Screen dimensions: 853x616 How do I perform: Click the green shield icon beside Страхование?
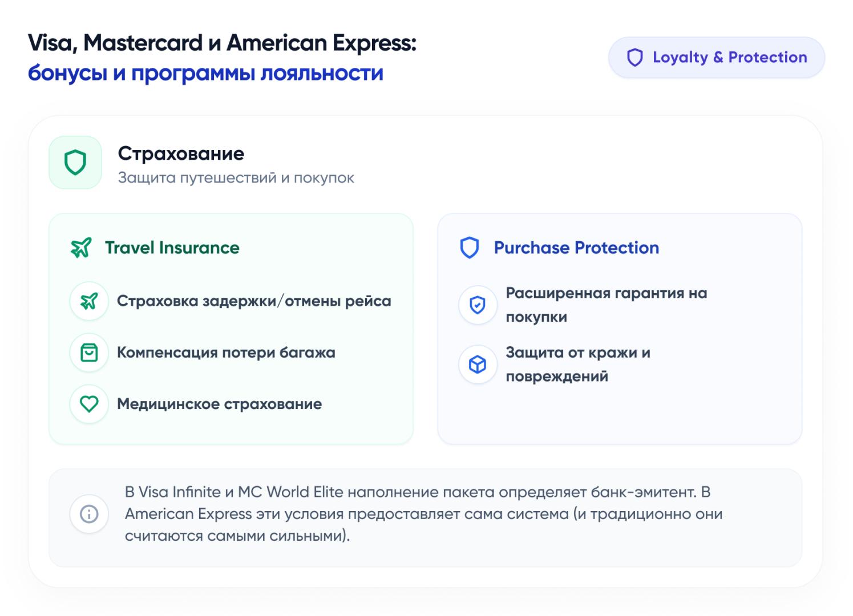[x=75, y=163]
